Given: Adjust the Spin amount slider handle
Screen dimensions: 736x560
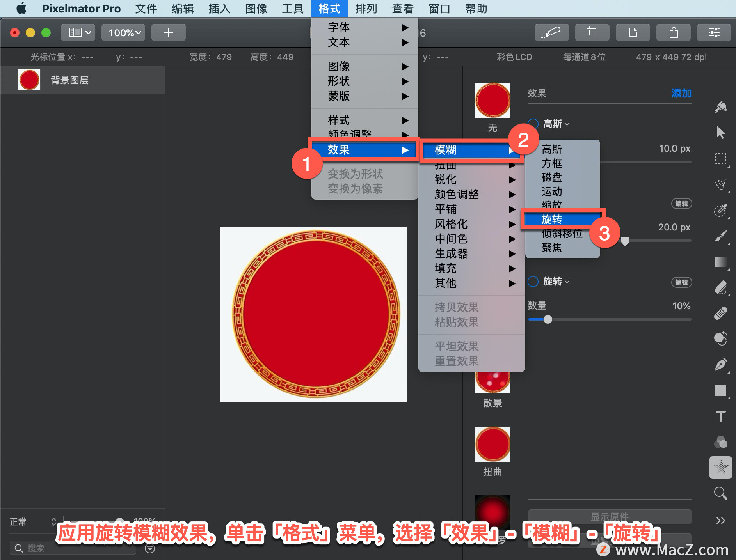Looking at the screenshot, I should click(548, 319).
